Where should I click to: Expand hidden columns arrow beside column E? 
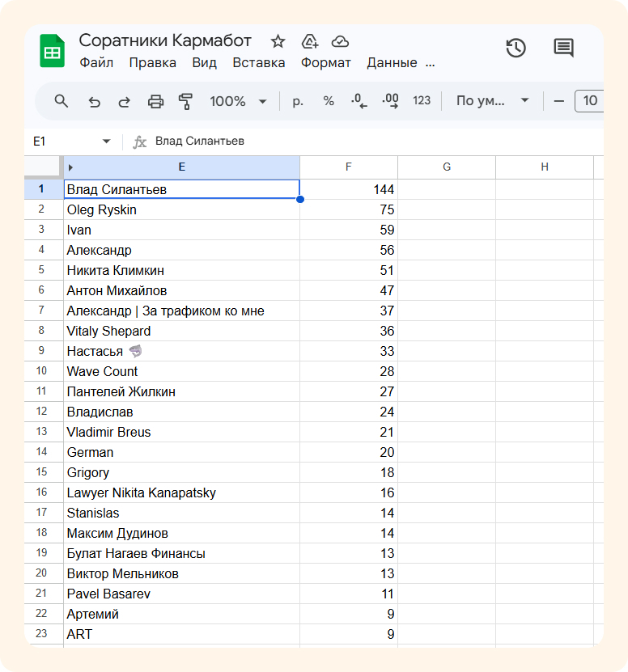(x=70, y=167)
